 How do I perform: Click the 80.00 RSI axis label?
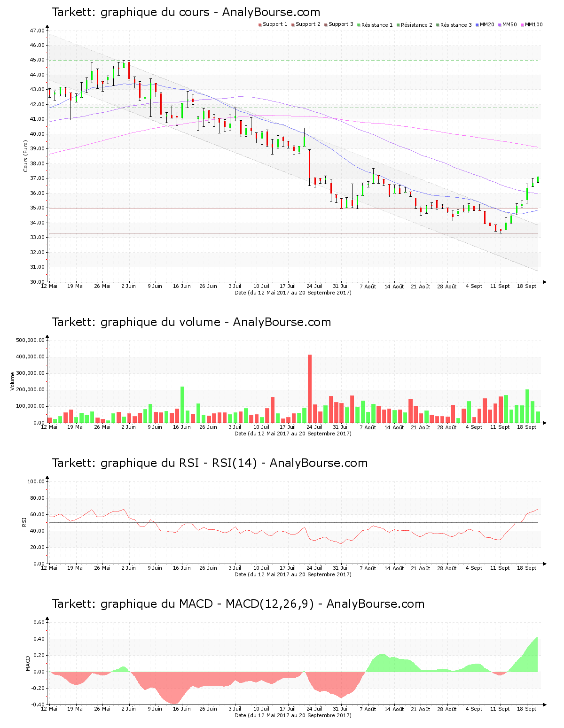(37, 498)
